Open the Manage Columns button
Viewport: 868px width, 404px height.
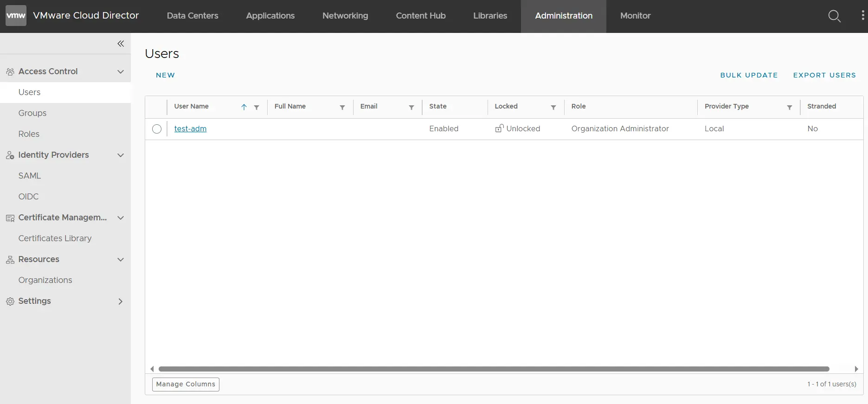186,384
